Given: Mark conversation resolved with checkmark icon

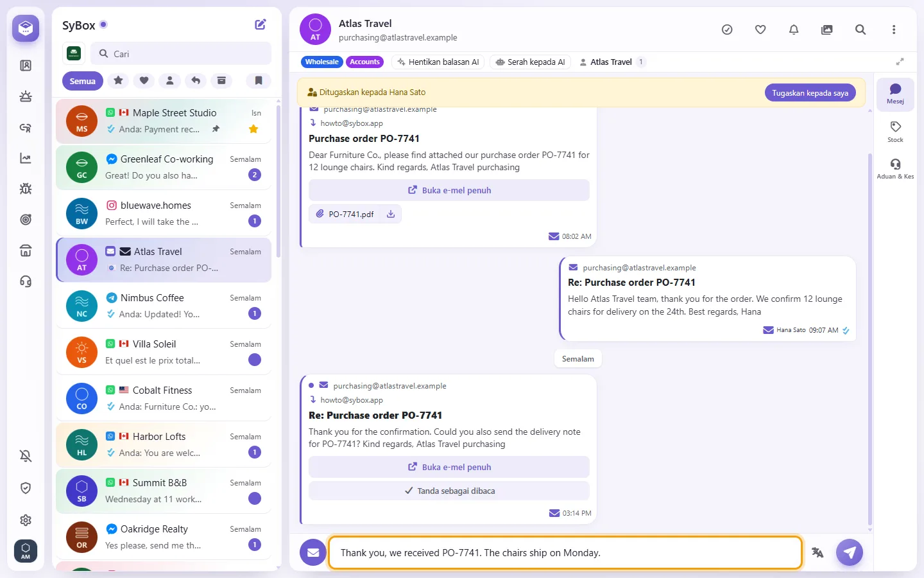Looking at the screenshot, I should [727, 30].
